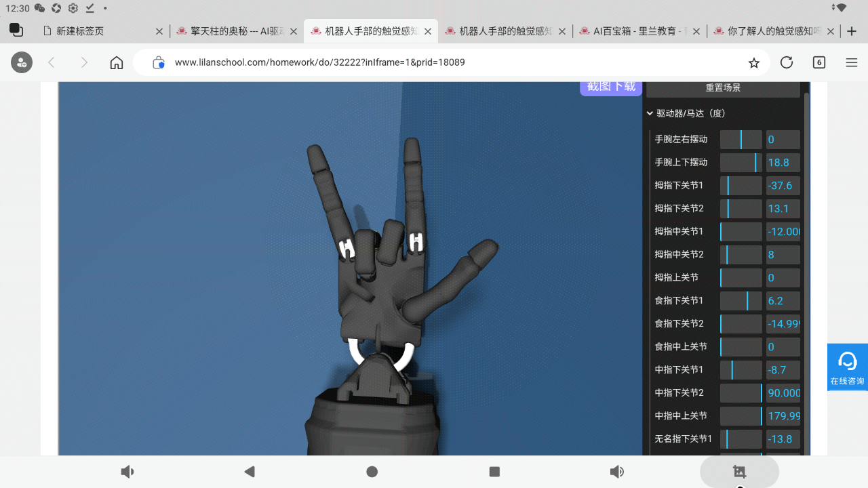Close the 擎天柱的奥秘 tab
The height and width of the screenshot is (488, 868).
pos(294,31)
